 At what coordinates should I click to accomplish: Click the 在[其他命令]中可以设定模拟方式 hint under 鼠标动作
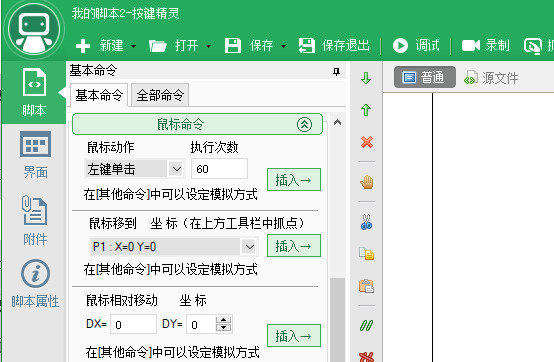pos(171,194)
